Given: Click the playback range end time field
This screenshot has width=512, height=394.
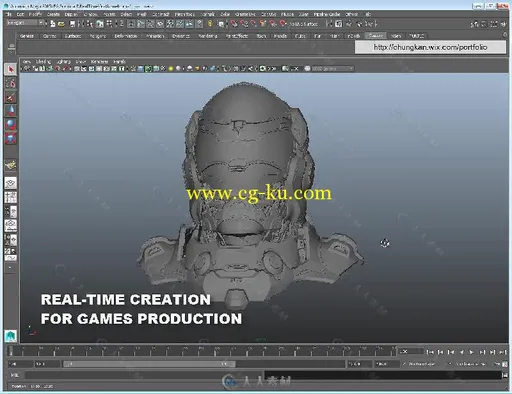Looking at the screenshot, I should pos(360,364).
